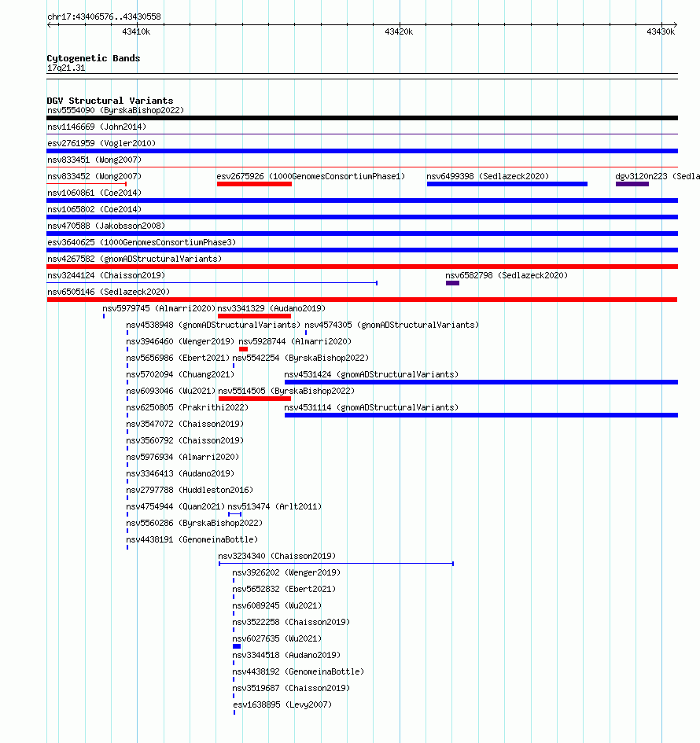Click esv2675926 (1000GenomesConsortiumPhase1) label
Screen dimensions: 700x743
point(311,176)
